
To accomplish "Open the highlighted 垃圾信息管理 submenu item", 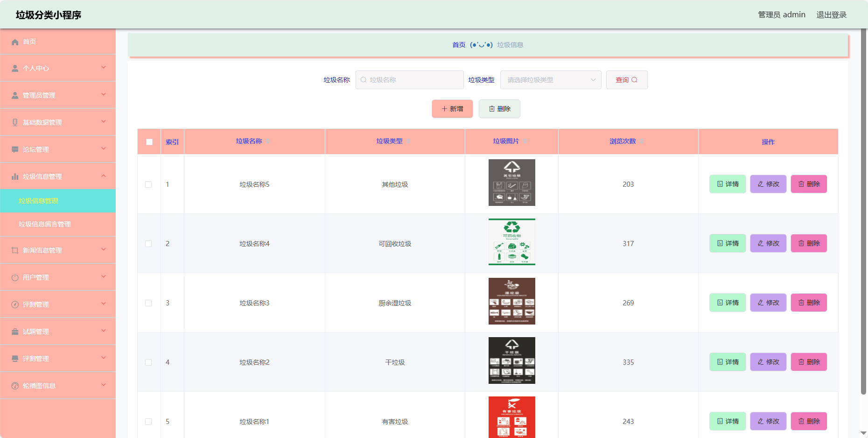I will click(x=58, y=201).
